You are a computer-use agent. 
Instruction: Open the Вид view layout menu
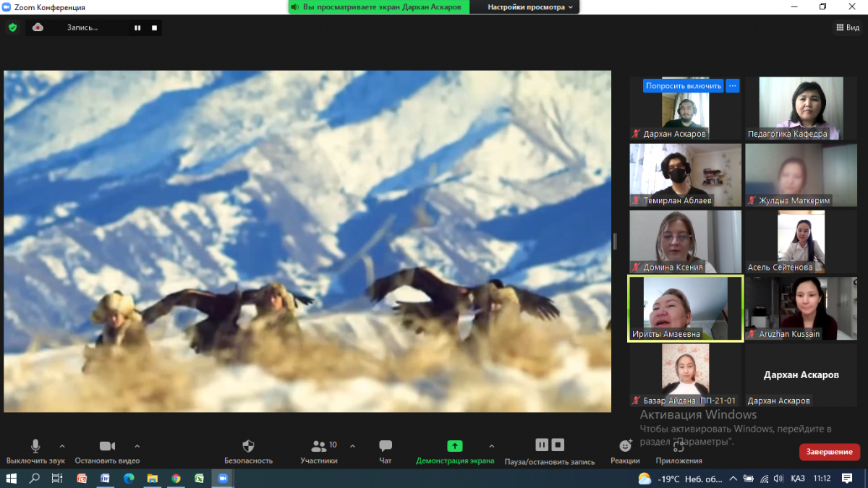tap(848, 27)
